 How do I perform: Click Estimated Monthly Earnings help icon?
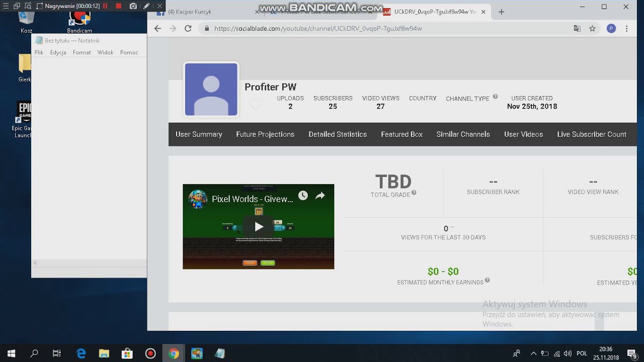[487, 281]
